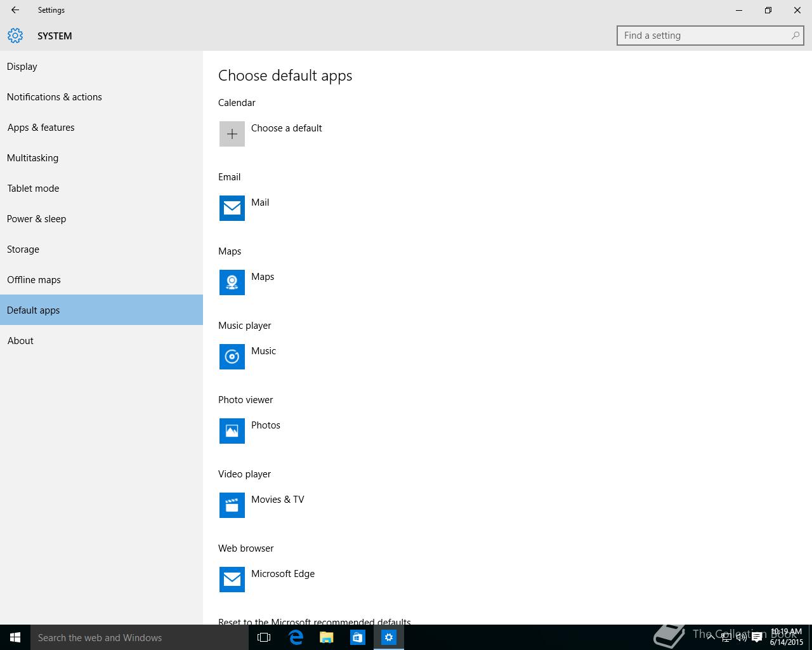Click the plus icon under Calendar

click(x=232, y=134)
